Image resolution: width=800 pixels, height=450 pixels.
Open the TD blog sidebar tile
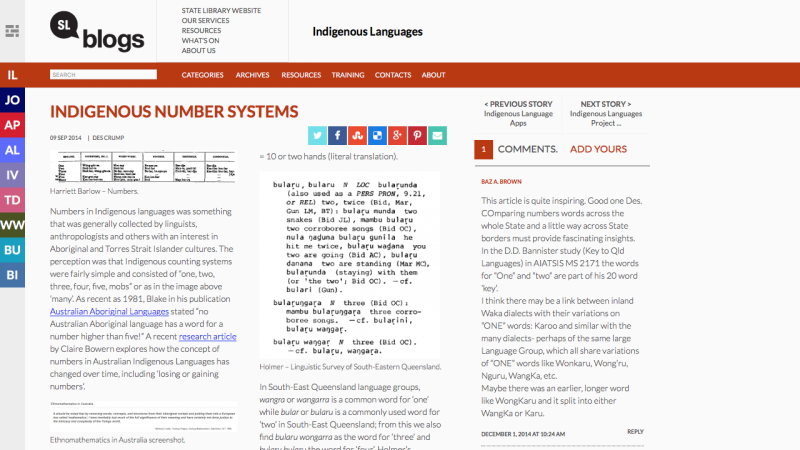pos(12,200)
